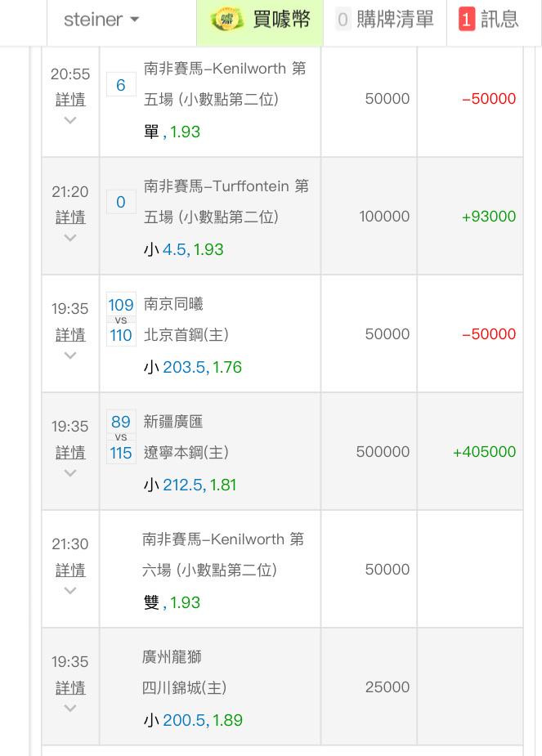Click score box 115 for 遼寧本鋼
The image size is (542, 756).
(x=121, y=453)
